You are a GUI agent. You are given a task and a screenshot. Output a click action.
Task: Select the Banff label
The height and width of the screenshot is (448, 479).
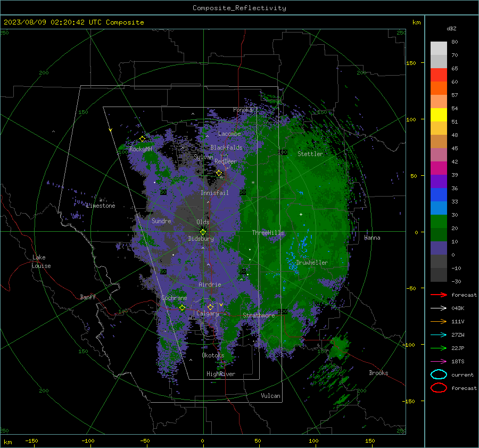pos(88,297)
